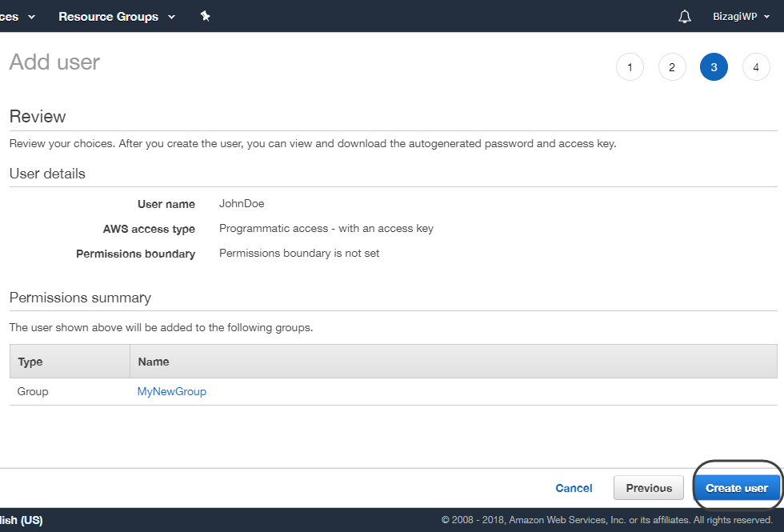Screen dimensions: 784x532
Task: Select the Group cell in the table row
Action: pyautogui.click(x=33, y=391)
